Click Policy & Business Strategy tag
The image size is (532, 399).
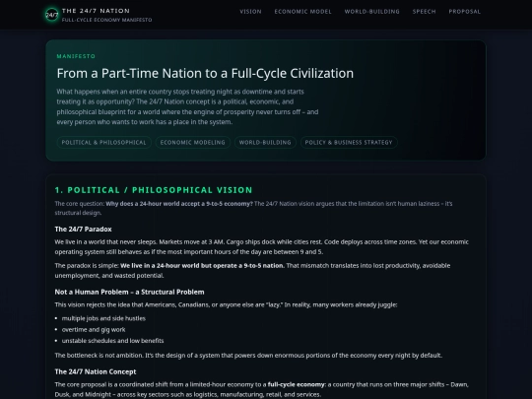point(349,143)
